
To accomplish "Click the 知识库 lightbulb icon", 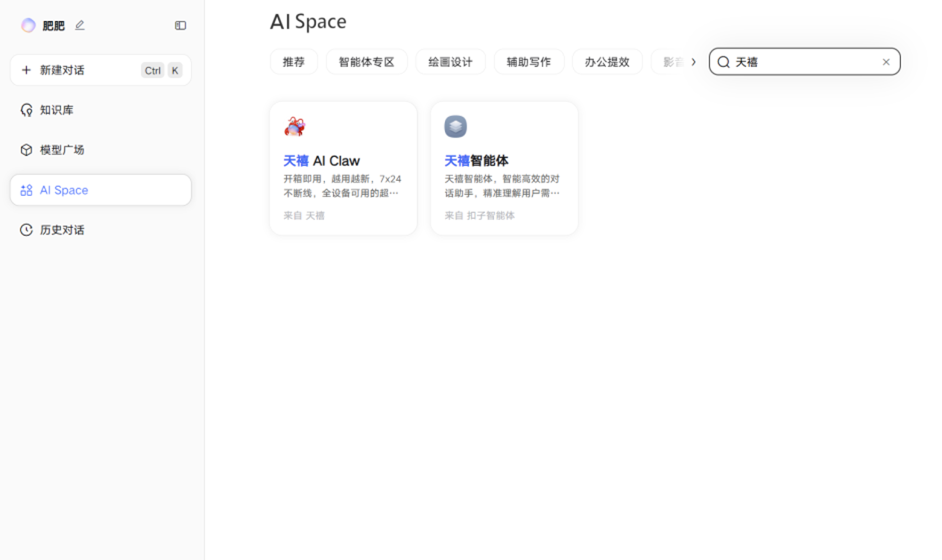I will [26, 110].
